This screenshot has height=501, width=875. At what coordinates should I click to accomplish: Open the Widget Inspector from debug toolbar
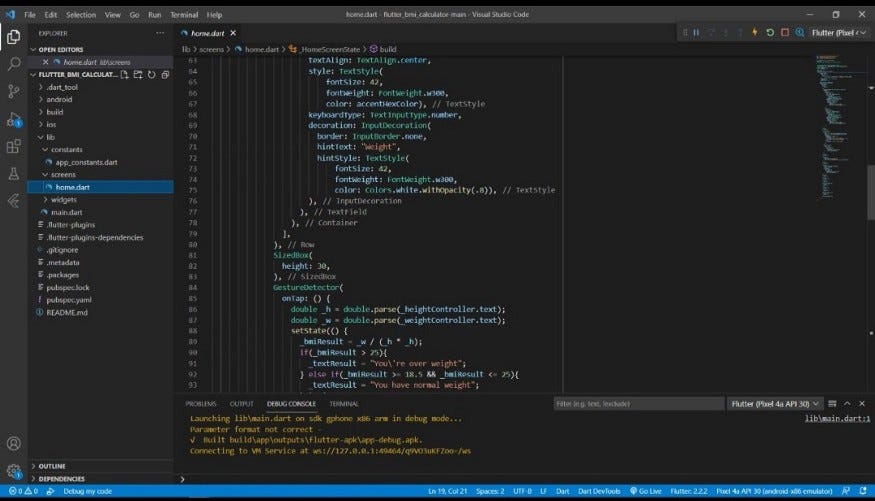(x=800, y=33)
